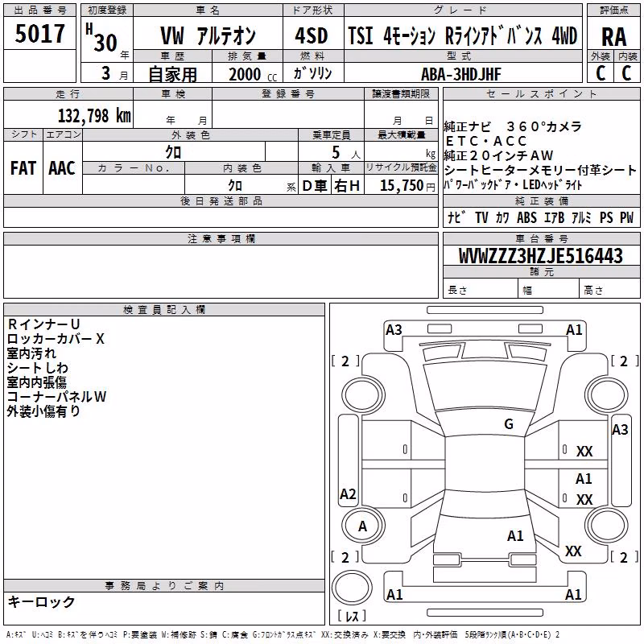Select the mileage 132,798 km
This screenshot has height=644, width=644.
pyautogui.click(x=94, y=115)
